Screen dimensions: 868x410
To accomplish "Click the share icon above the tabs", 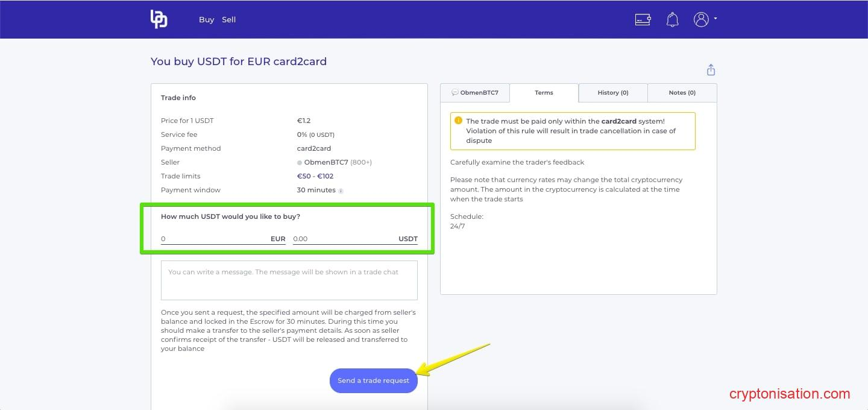I will [x=711, y=70].
